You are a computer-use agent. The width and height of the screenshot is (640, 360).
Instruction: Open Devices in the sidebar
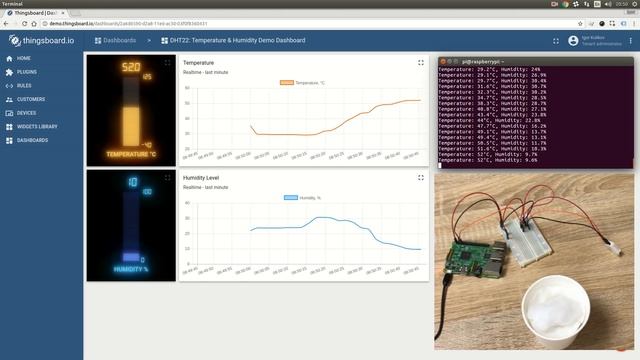(x=41, y=113)
